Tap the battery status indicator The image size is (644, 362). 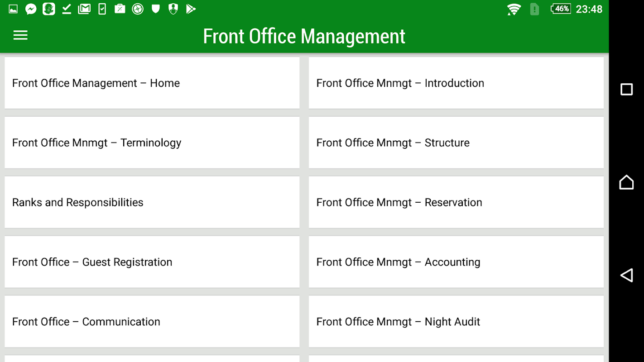click(x=561, y=9)
